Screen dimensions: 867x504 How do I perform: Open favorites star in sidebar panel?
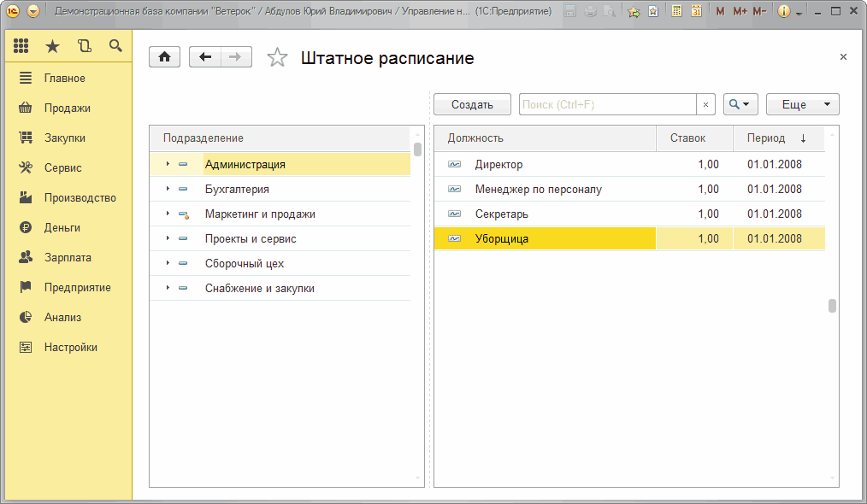(x=52, y=46)
